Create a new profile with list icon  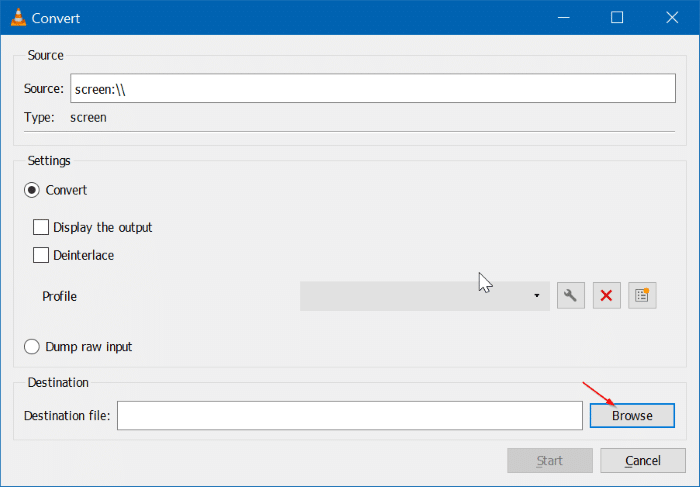click(x=642, y=296)
